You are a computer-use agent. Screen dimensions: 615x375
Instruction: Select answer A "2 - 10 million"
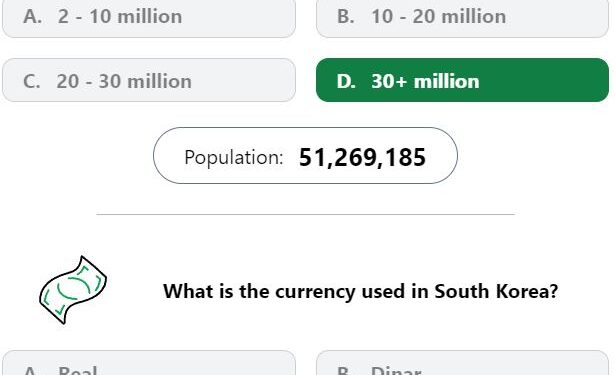(x=149, y=17)
